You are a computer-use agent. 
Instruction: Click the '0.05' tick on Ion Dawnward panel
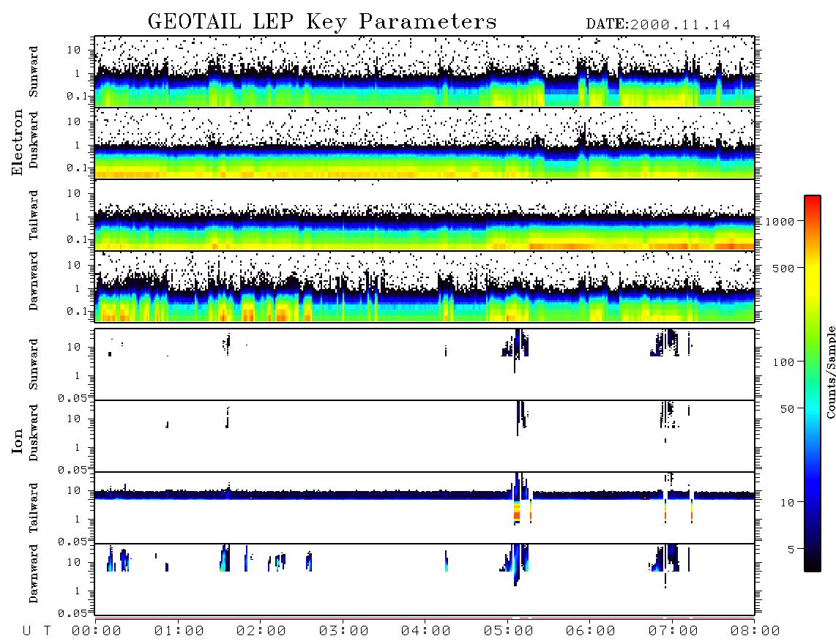(72, 613)
